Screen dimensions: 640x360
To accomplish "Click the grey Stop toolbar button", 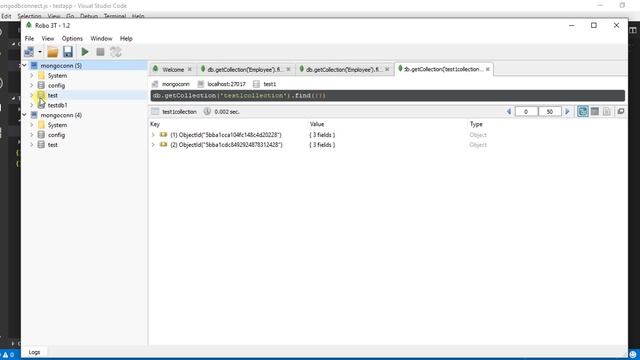I will click(x=100, y=52).
